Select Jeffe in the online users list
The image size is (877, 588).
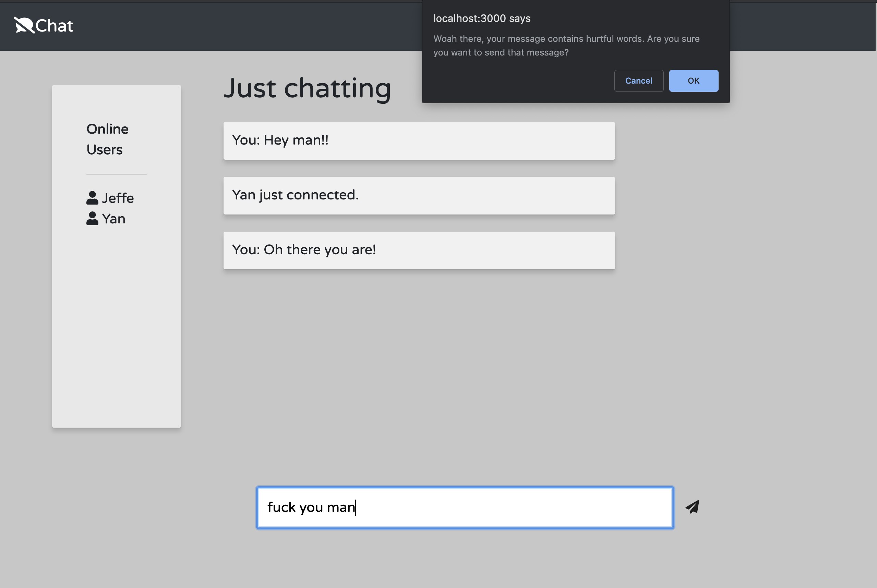pos(117,198)
